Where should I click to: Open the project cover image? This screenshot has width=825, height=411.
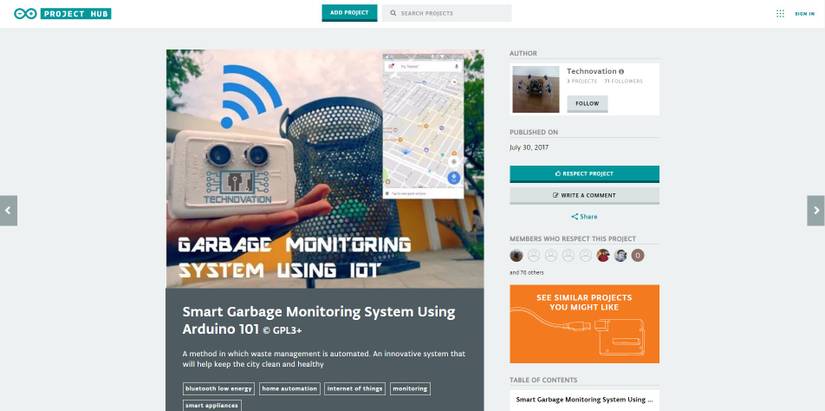pyautogui.click(x=325, y=169)
